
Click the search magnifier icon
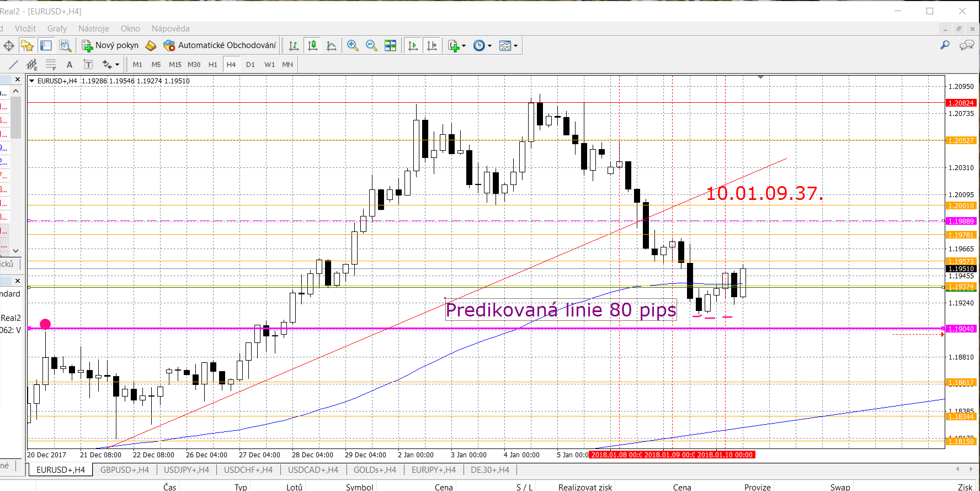[x=945, y=45]
